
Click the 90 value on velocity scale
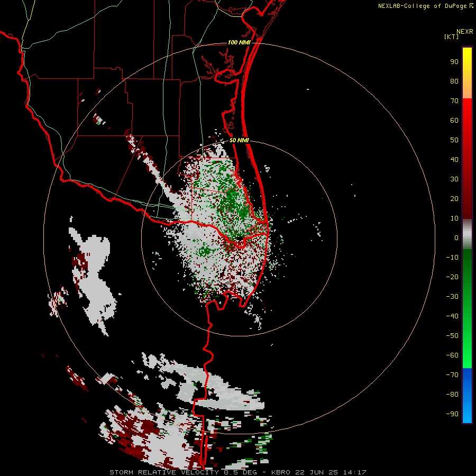coord(454,62)
